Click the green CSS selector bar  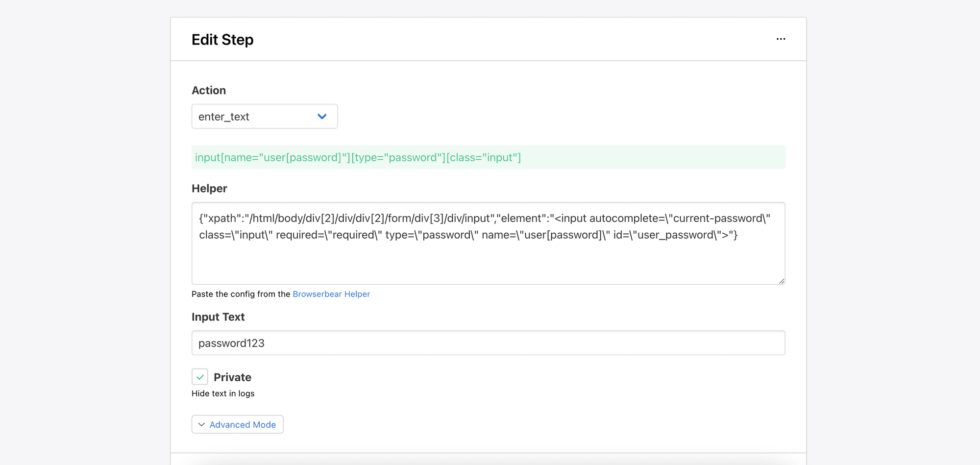click(x=488, y=157)
